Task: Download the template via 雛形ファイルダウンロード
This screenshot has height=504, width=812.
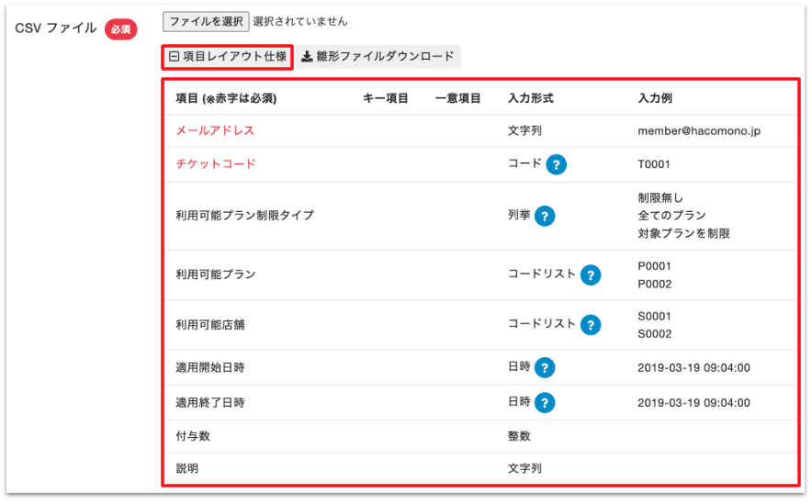Action: 385,57
